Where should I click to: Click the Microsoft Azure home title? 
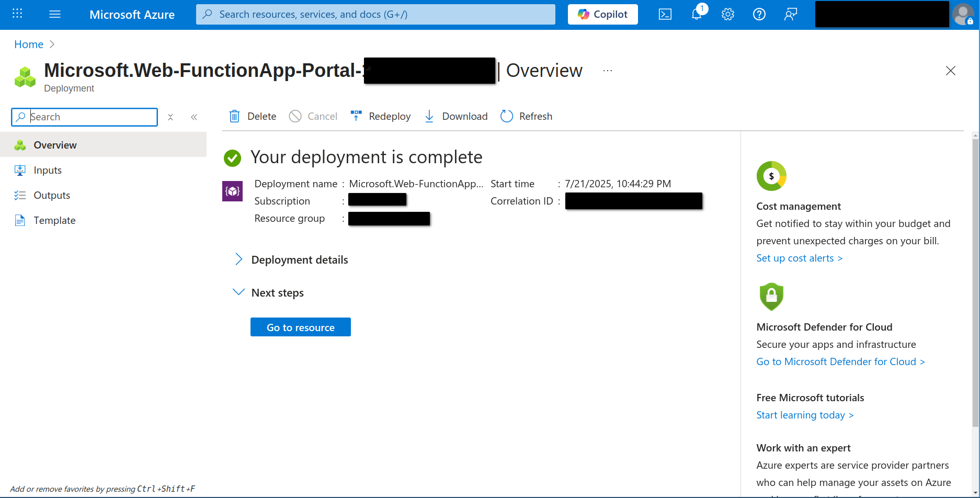pyautogui.click(x=132, y=15)
